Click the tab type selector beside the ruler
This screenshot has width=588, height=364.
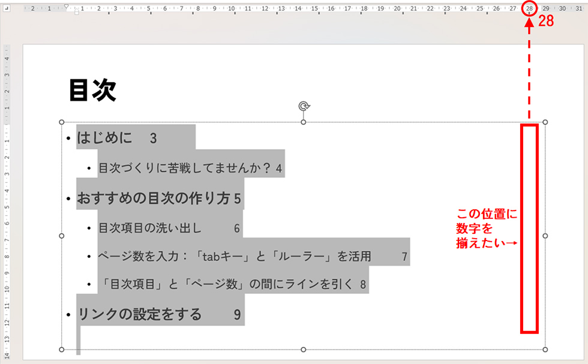(7, 8)
